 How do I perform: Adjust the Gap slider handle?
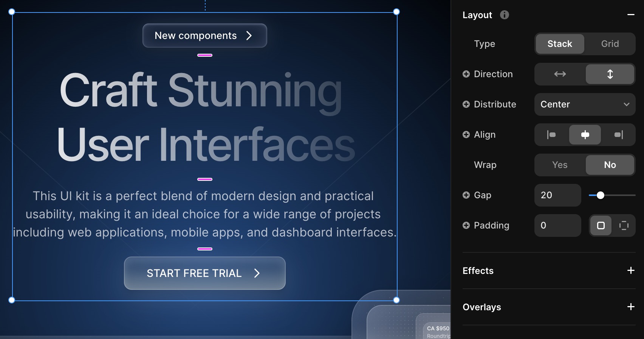coord(601,195)
